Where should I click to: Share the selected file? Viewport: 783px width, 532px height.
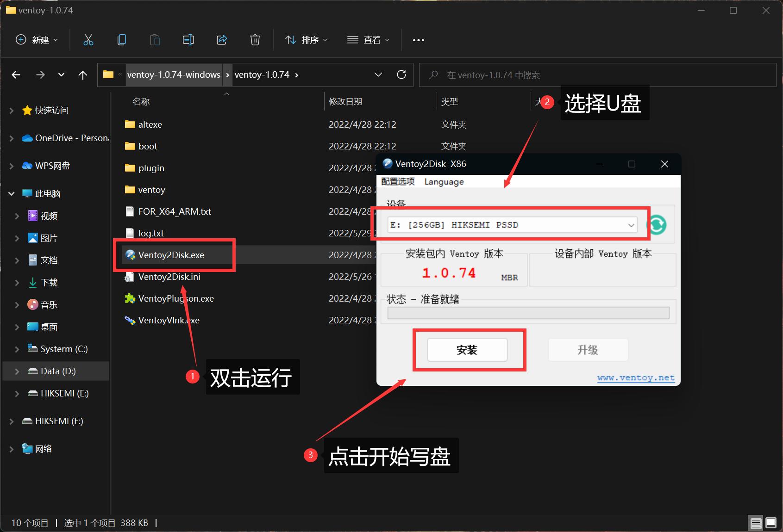222,40
